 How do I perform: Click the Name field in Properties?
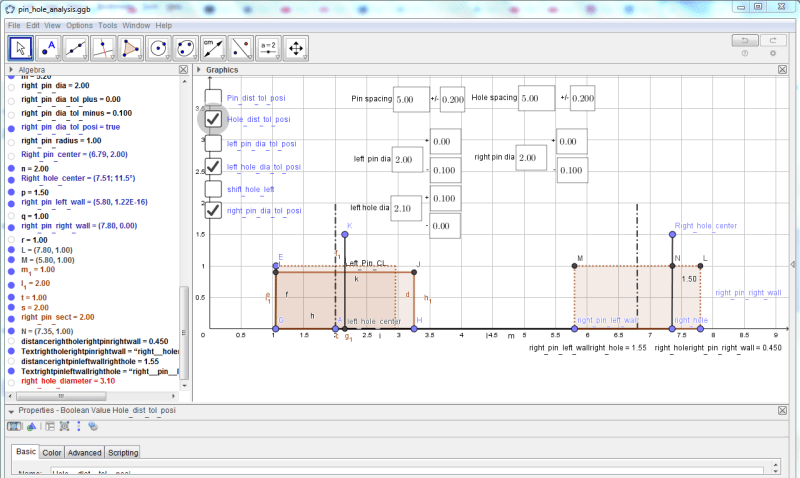click(x=407, y=472)
